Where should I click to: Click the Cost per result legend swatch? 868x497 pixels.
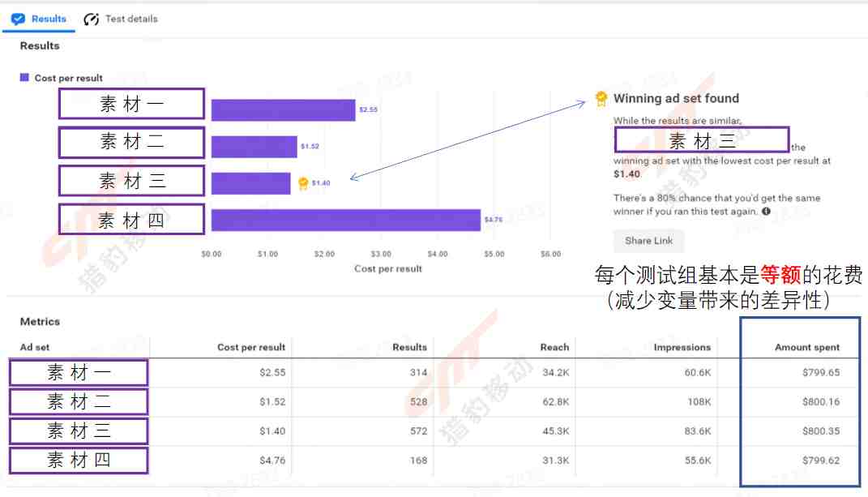point(24,78)
